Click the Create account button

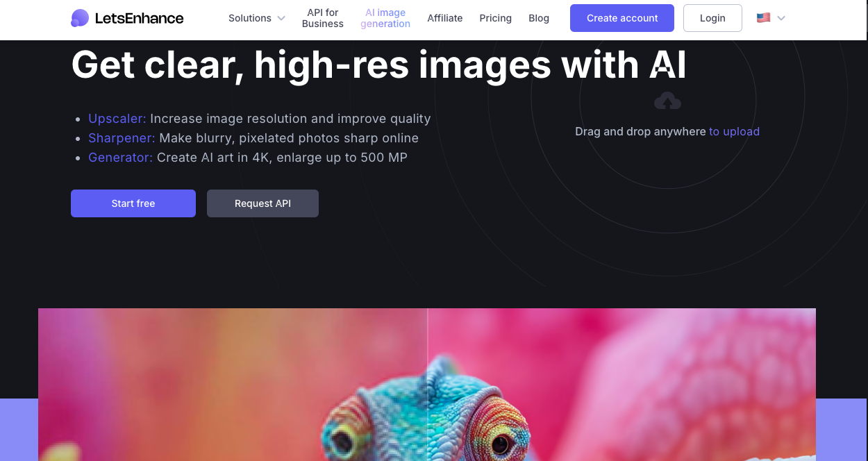622,18
